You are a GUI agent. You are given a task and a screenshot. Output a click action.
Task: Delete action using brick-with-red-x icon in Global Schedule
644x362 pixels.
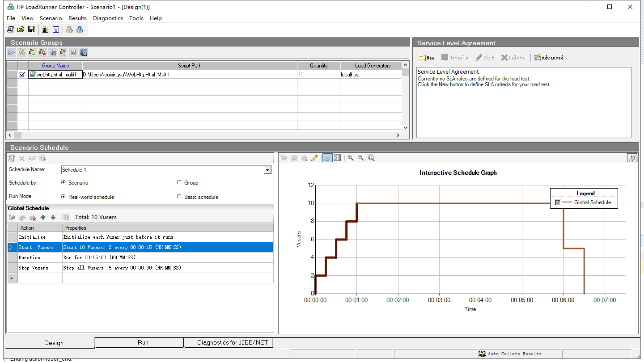pos(33,218)
